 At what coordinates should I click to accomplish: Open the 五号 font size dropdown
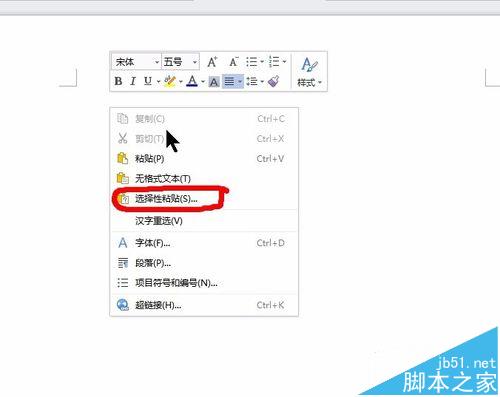(180, 62)
